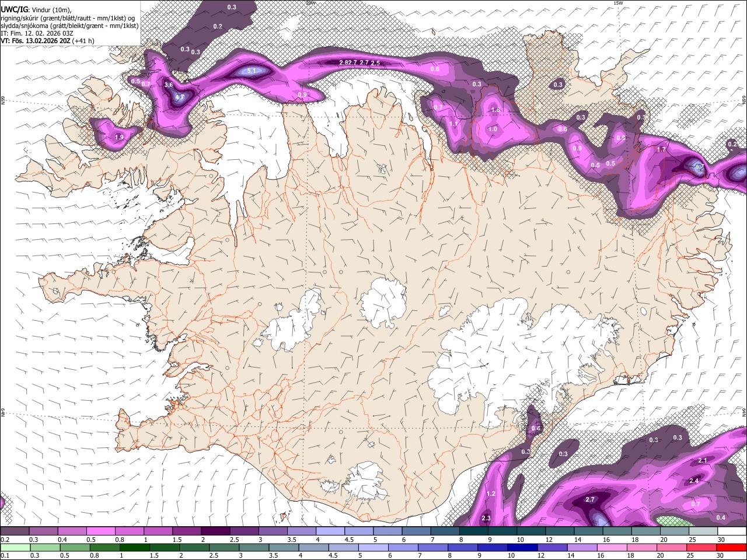The height and width of the screenshot is (560, 747).
Task: Pick the palest green 0.1–0.3 rain swatch
Action: click(x=15, y=547)
